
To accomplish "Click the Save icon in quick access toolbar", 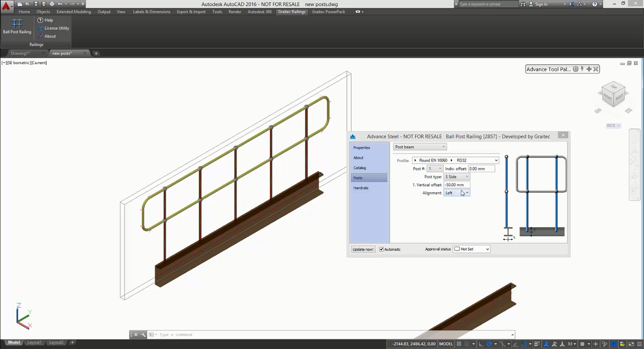I will (x=36, y=4).
